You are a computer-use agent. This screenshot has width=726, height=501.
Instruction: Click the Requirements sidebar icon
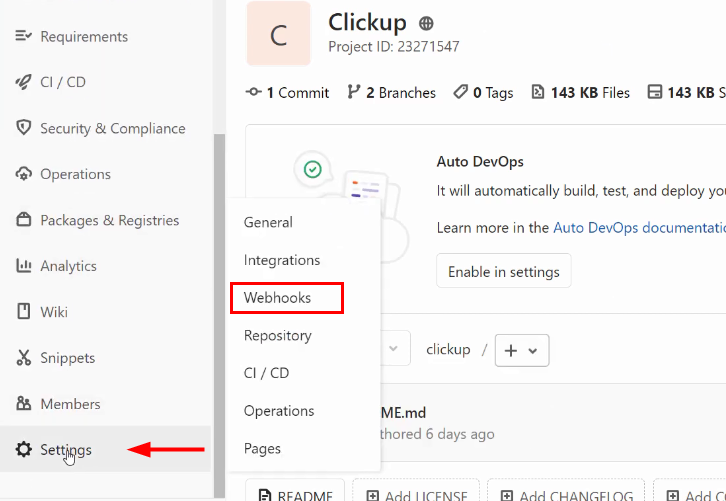tap(23, 36)
